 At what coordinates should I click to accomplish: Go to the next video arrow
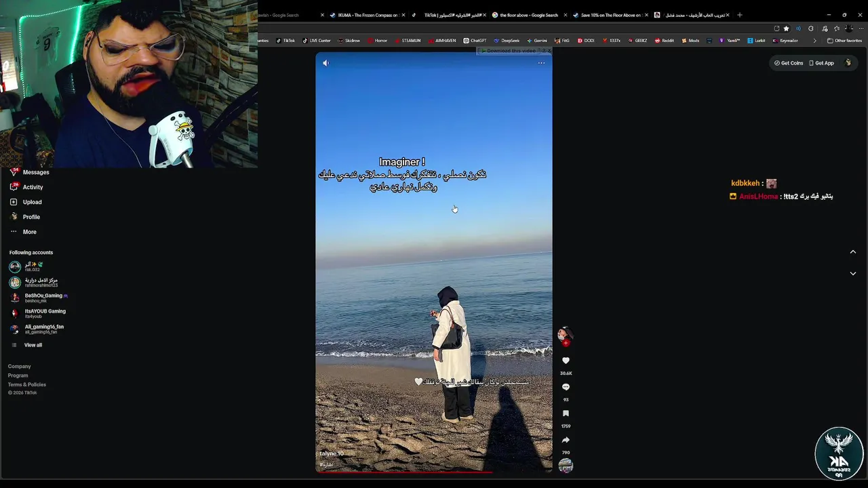(852, 274)
